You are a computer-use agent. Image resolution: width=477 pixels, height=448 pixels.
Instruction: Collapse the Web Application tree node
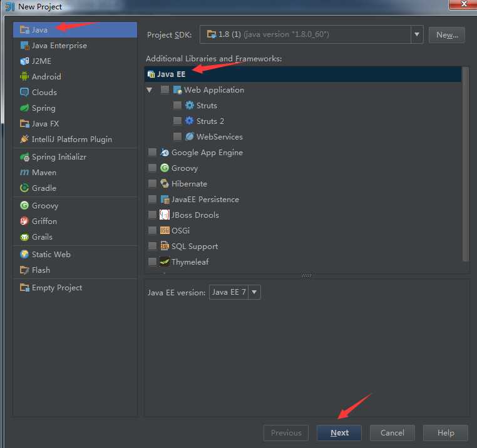(150, 90)
